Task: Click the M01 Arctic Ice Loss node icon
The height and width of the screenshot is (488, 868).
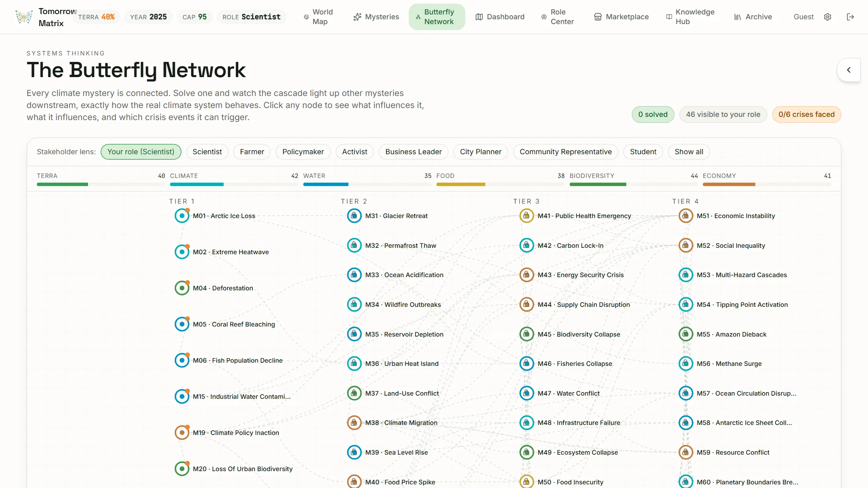Action: point(182,216)
